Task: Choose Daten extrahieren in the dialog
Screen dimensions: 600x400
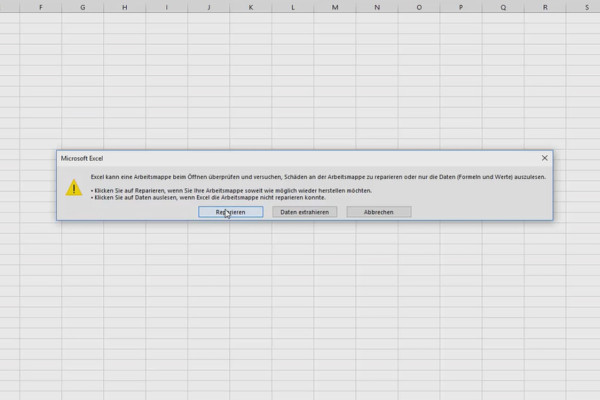Action: pos(305,212)
